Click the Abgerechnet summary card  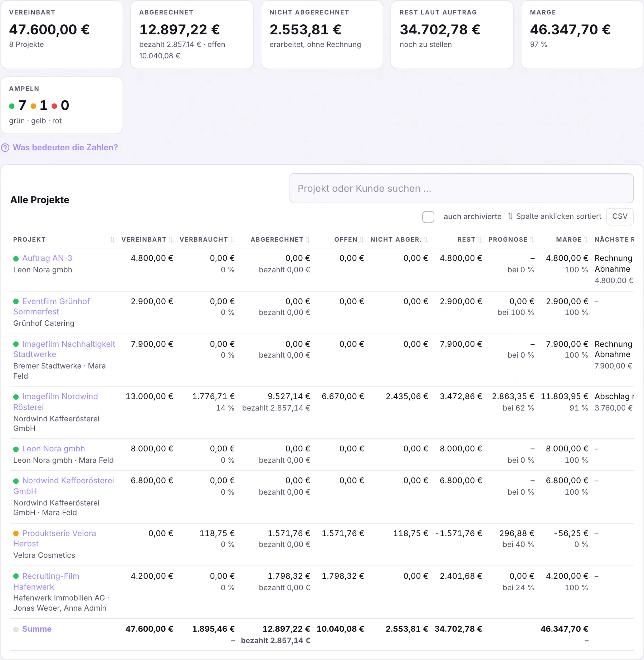(192, 34)
